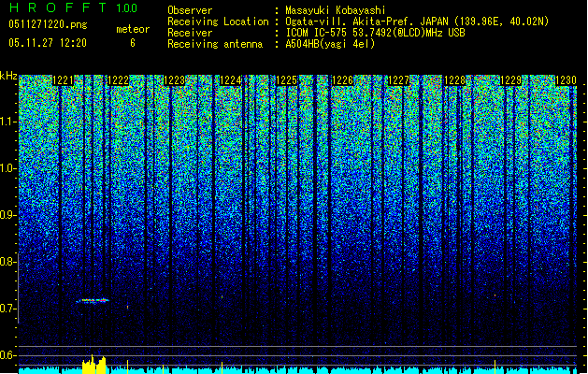The image size is (588, 374).
Task: Click the 1221 time marker
Action: (63, 80)
